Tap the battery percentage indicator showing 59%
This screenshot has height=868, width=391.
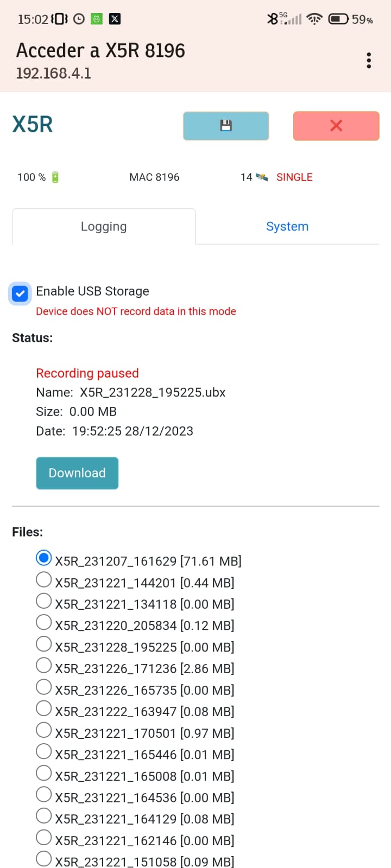click(361, 19)
